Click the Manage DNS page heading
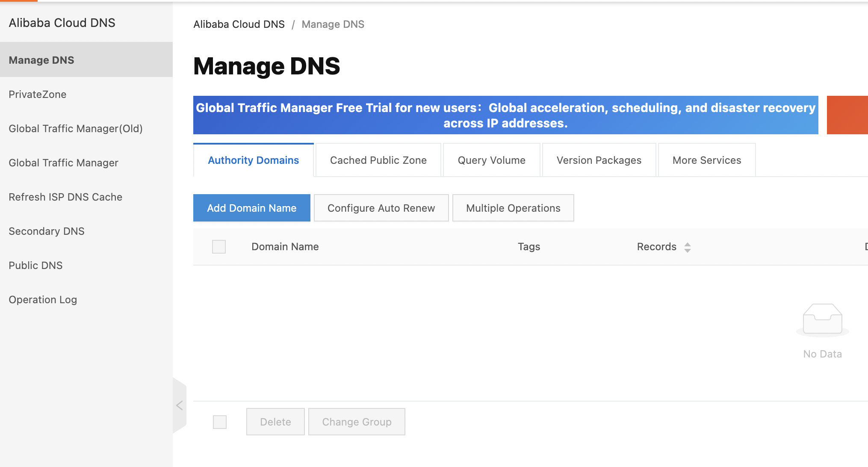This screenshot has height=467, width=868. (x=266, y=66)
